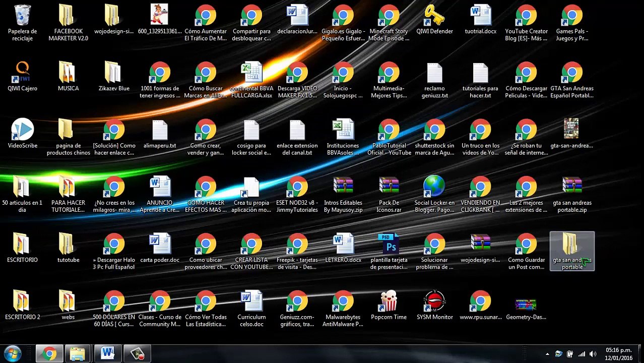Show hidden system tray icons
Screen dimensions: 644x363
coord(547,354)
